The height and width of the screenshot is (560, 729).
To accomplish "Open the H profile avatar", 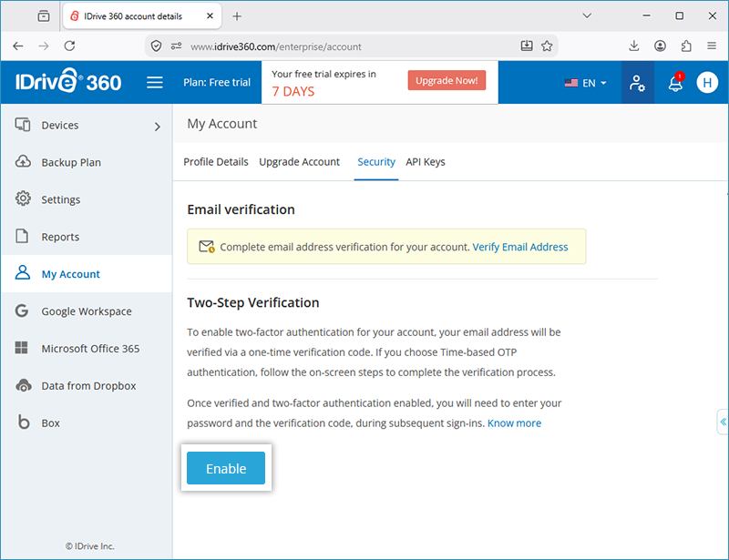I will tap(707, 83).
